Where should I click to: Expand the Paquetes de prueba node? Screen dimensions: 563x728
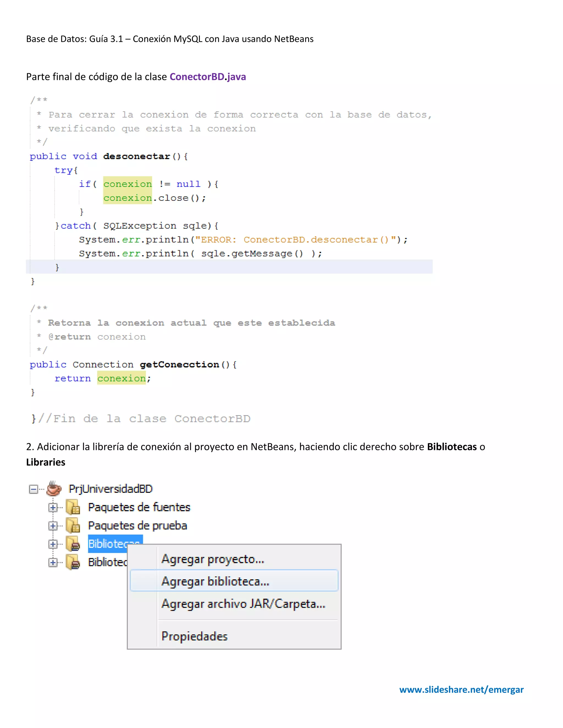(x=53, y=526)
